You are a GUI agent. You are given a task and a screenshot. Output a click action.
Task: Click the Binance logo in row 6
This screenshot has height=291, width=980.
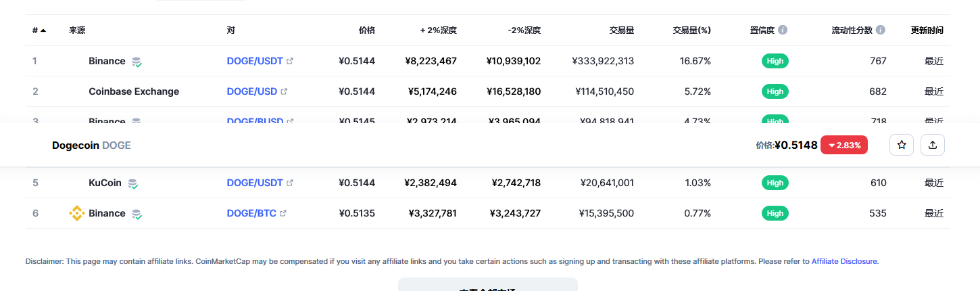[x=77, y=213]
